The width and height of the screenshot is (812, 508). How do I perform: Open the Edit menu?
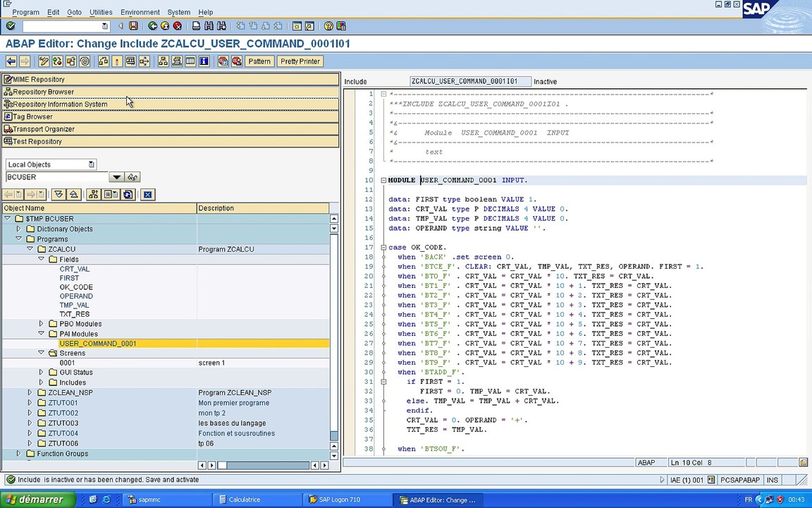click(53, 12)
